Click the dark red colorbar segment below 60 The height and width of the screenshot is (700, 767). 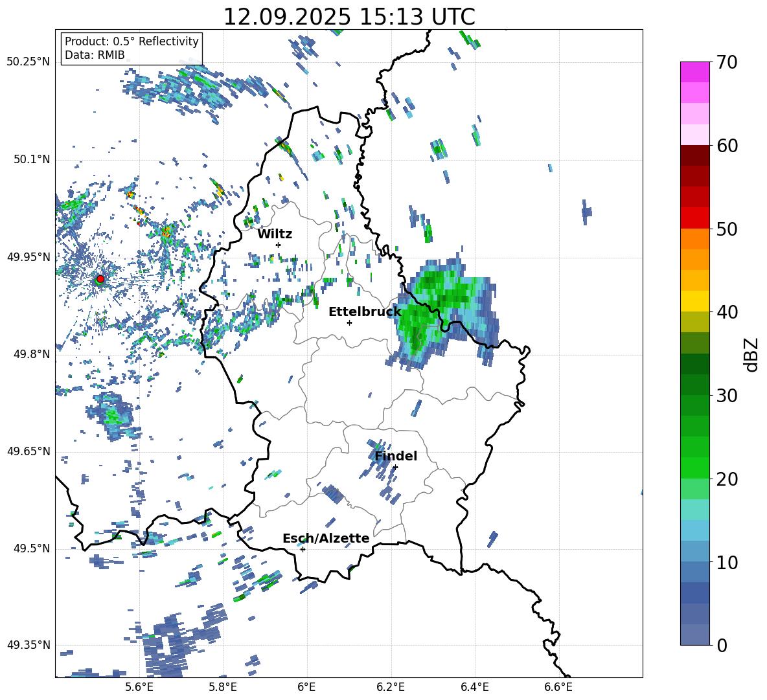(x=694, y=155)
